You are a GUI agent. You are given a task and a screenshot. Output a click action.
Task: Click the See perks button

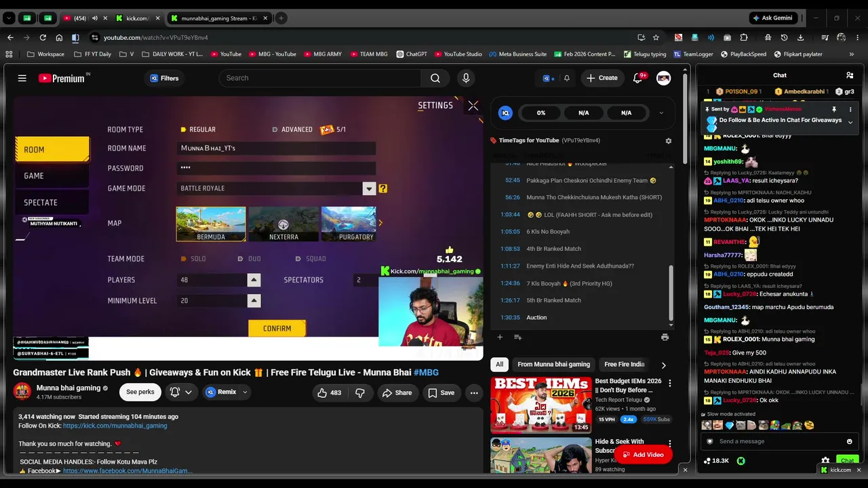140,392
